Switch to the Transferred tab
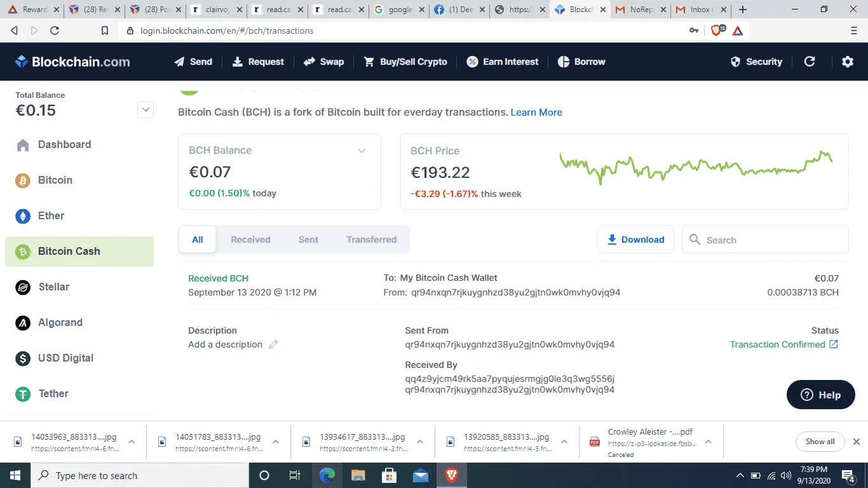868x488 pixels. (371, 240)
